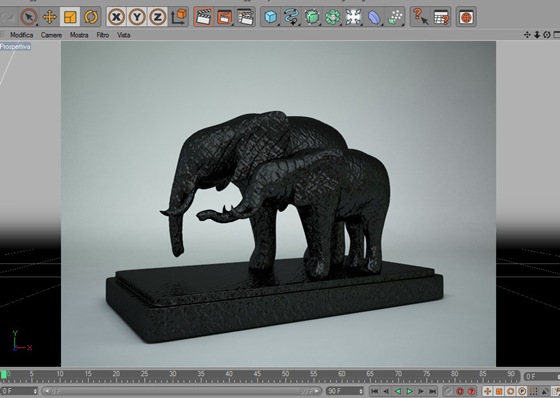Add a deformer with the blue capsule icon
Viewport: 560px width, 398px height.
coord(374,17)
